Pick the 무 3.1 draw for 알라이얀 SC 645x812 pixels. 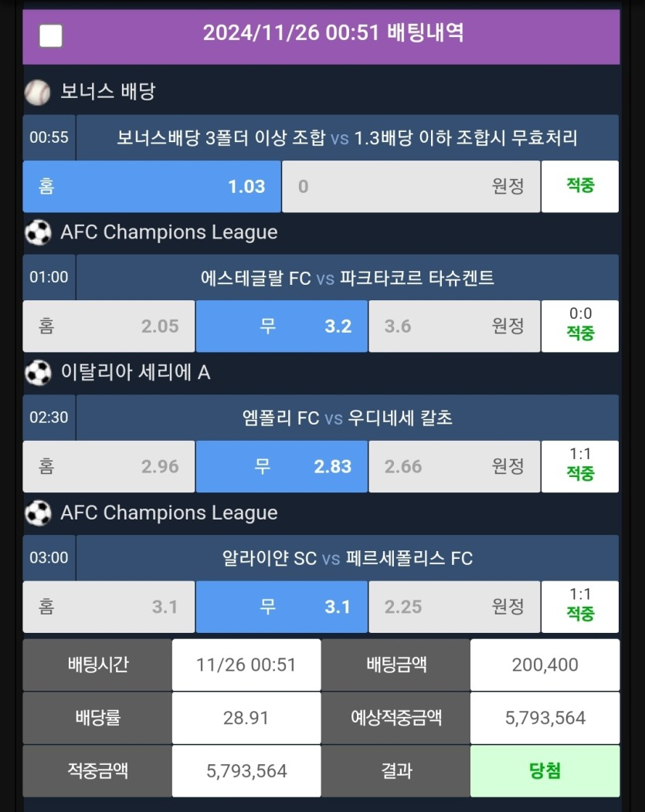click(x=282, y=607)
